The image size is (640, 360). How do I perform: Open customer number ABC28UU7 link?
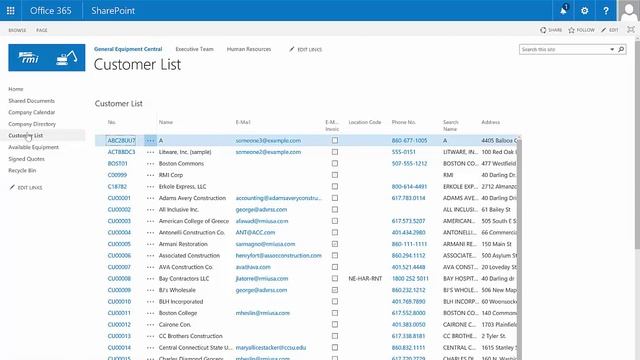click(121, 140)
